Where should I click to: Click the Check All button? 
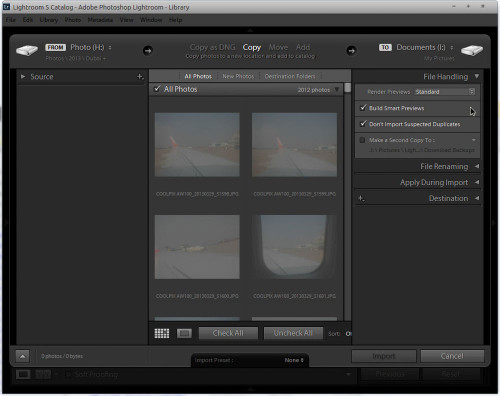[x=228, y=333]
